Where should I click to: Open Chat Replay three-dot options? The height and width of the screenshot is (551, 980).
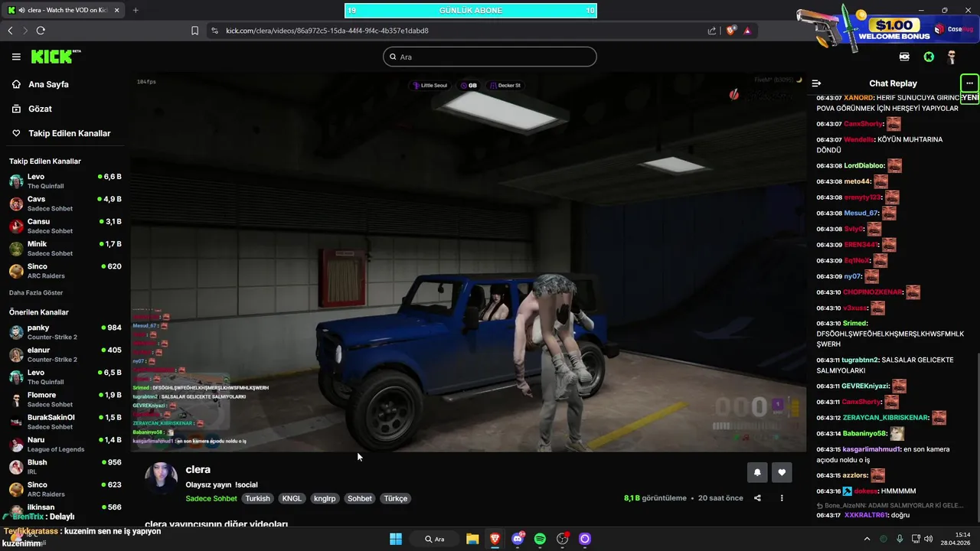pyautogui.click(x=969, y=83)
